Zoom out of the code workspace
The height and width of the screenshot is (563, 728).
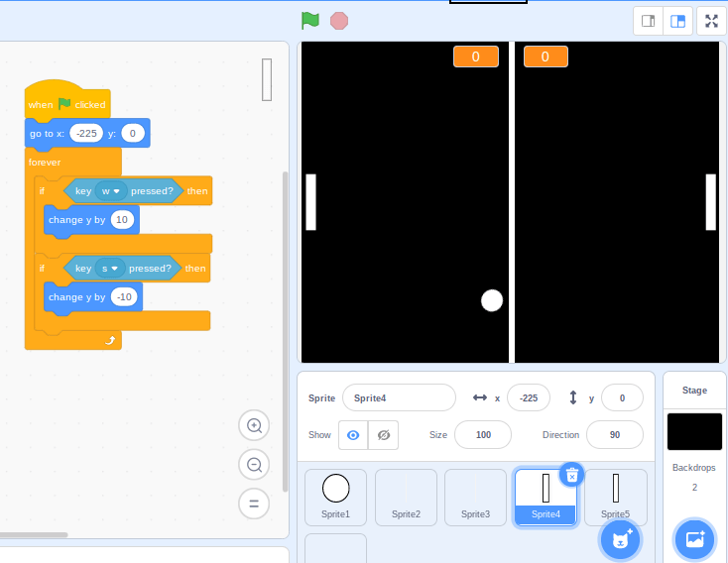pyautogui.click(x=254, y=464)
